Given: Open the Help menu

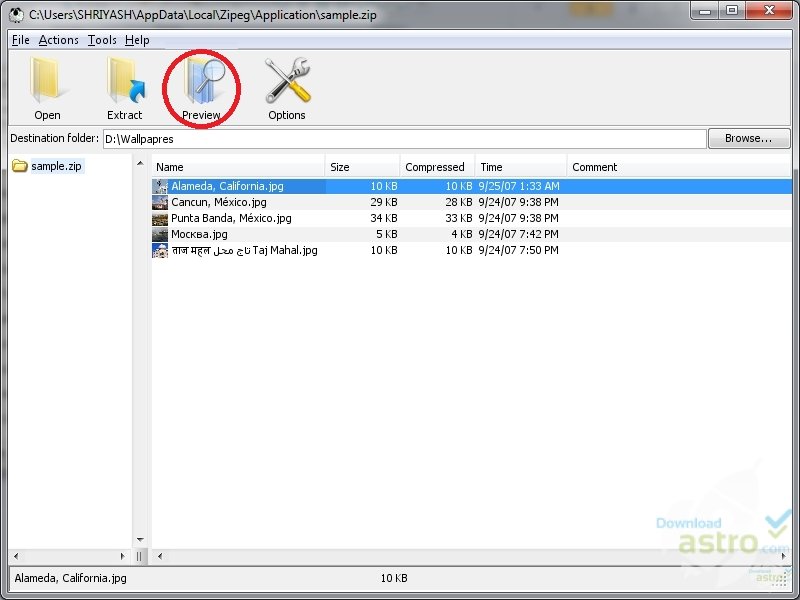Looking at the screenshot, I should (x=137, y=40).
